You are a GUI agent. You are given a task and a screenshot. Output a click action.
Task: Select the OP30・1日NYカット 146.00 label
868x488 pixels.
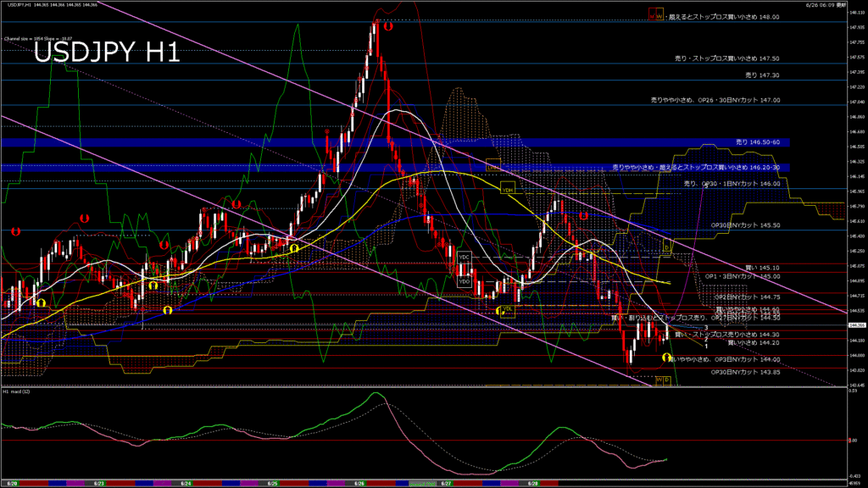(x=732, y=184)
